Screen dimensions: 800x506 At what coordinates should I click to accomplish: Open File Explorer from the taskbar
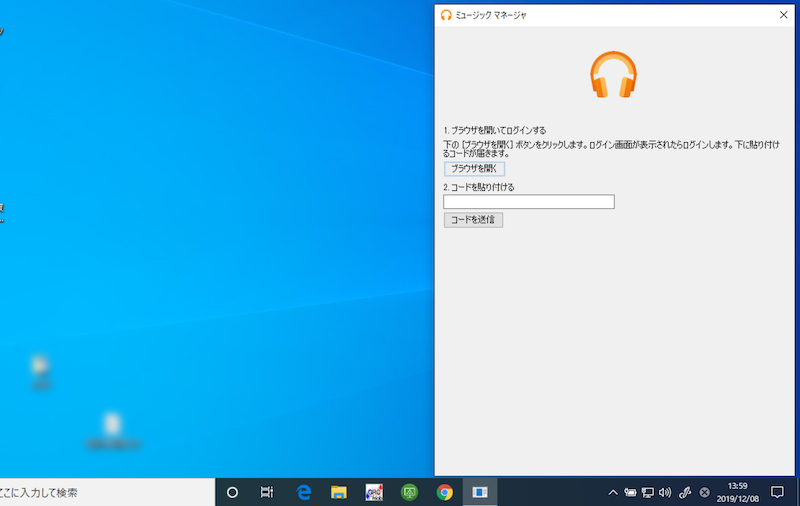click(339, 492)
